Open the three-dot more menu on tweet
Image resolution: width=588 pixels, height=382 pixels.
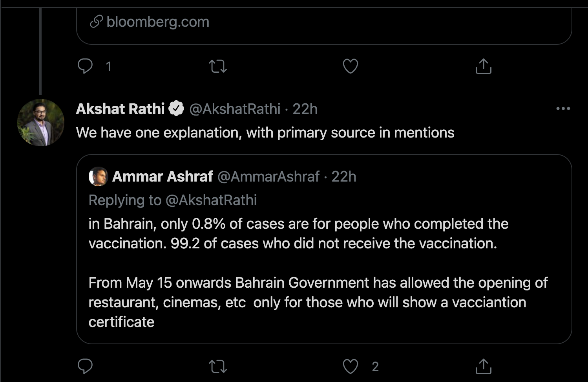tap(563, 109)
